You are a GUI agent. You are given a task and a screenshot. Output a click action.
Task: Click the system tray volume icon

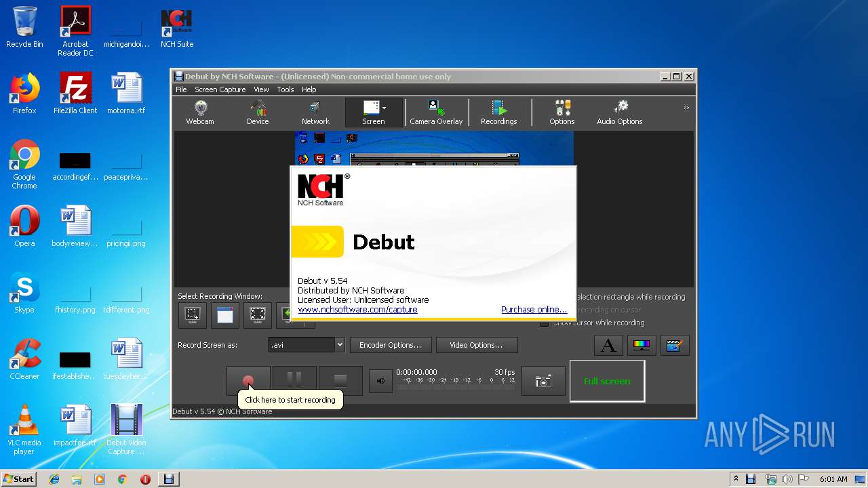point(787,479)
